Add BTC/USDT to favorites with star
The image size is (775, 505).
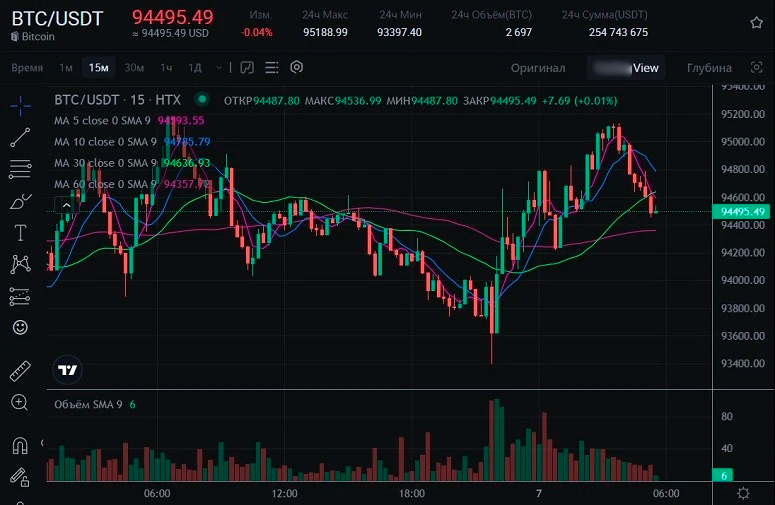click(756, 22)
